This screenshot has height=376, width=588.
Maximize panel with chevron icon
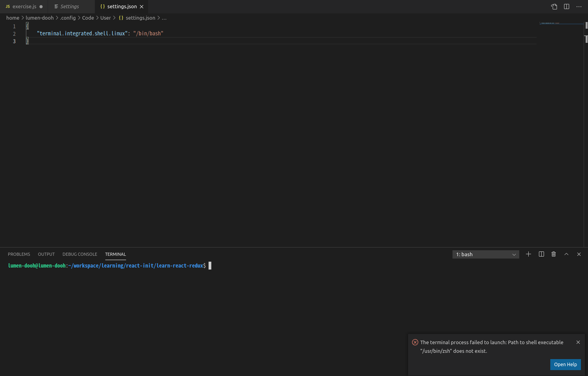[566, 254]
